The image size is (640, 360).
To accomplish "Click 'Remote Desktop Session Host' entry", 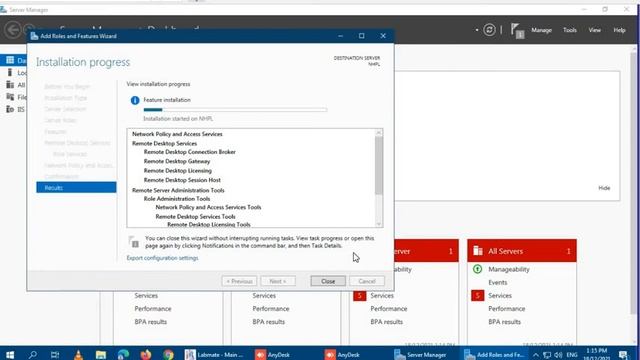I will coord(182,180).
